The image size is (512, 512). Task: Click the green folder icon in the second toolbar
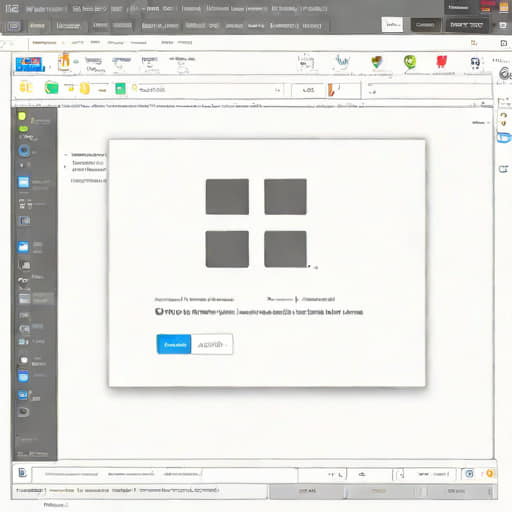tap(51, 88)
